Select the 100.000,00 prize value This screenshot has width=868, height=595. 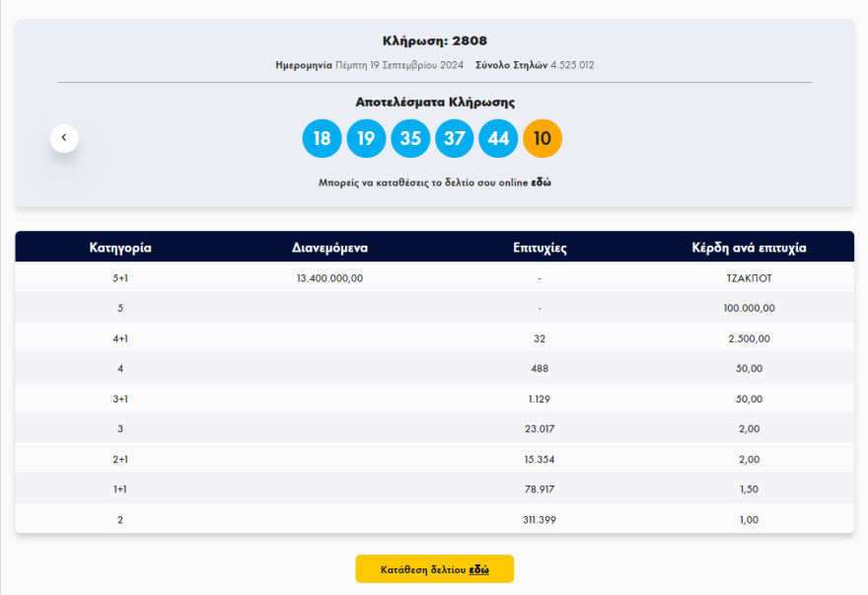(749, 308)
